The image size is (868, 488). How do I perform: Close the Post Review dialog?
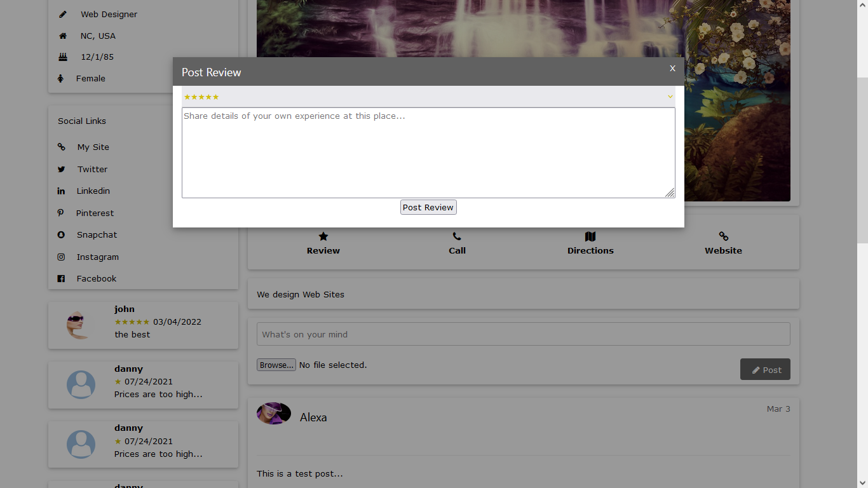click(x=672, y=68)
